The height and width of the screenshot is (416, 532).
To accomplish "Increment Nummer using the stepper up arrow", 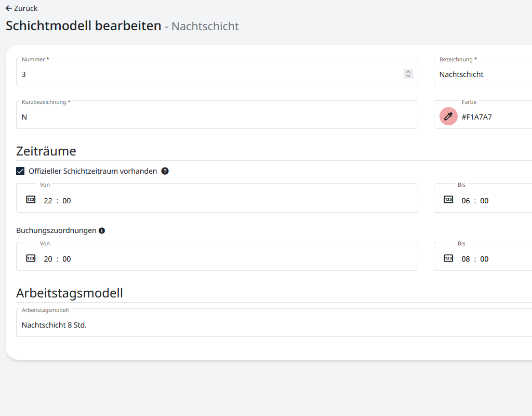I will coord(408,71).
